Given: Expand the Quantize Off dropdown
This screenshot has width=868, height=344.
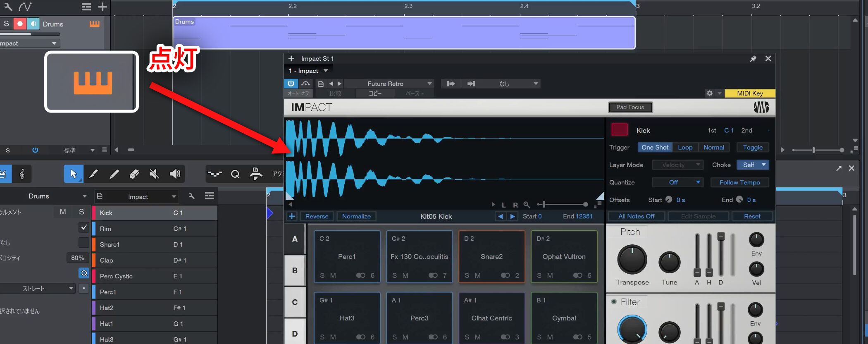Looking at the screenshot, I should point(677,182).
